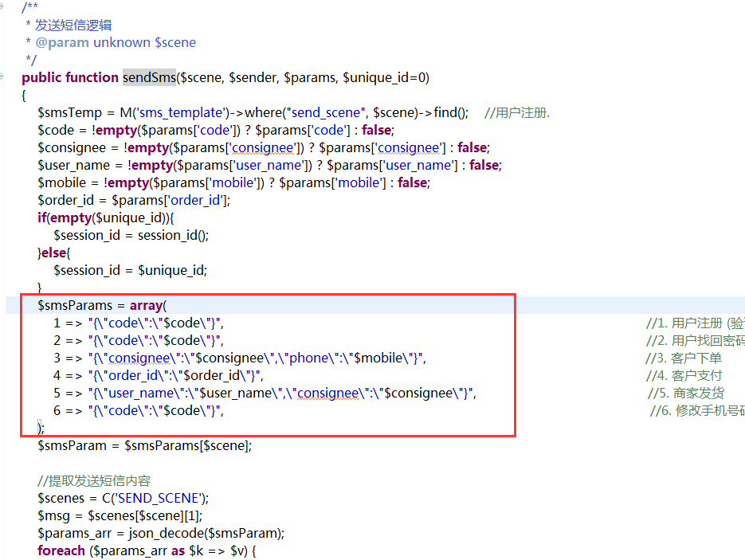Click the //4. 客户支付 comment
The height and width of the screenshot is (560, 745).
[684, 376]
